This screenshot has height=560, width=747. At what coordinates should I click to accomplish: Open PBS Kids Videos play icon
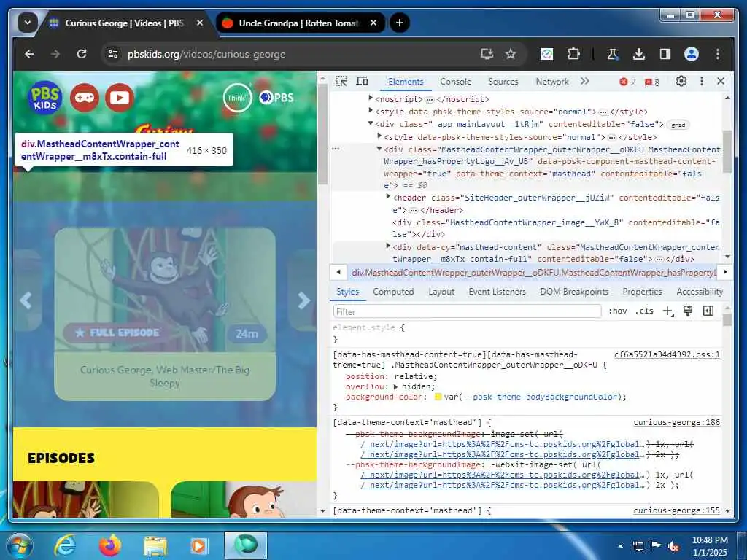click(120, 98)
